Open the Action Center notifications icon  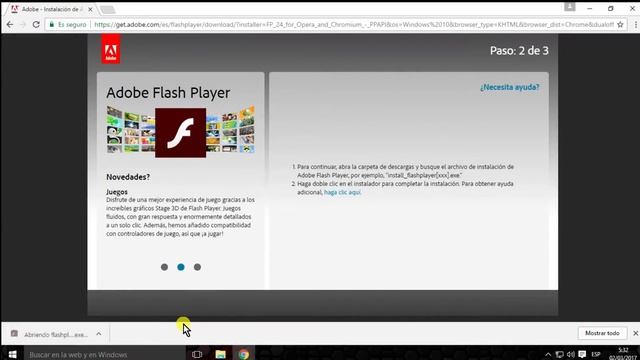582,354
